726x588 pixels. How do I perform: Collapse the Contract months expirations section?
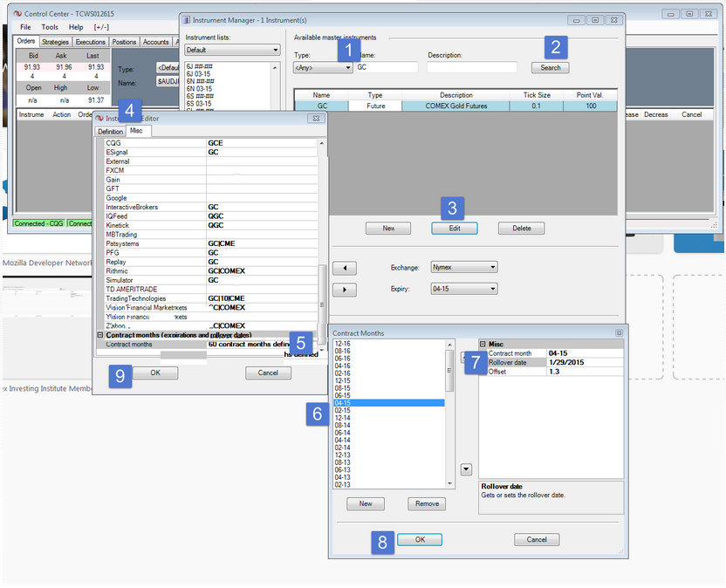[100, 335]
